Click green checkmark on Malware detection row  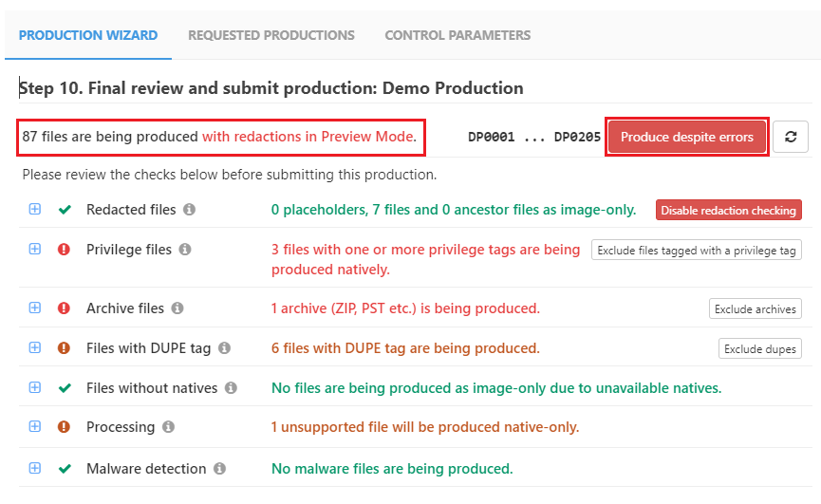click(65, 469)
